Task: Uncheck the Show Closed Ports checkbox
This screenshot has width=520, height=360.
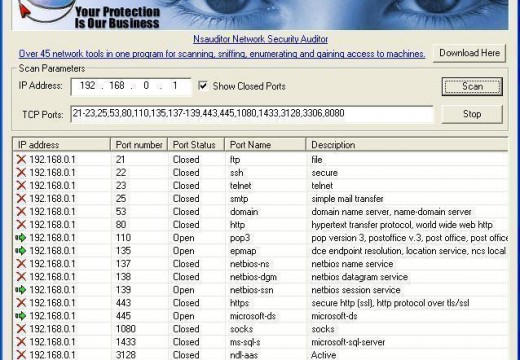Action: pos(203,86)
